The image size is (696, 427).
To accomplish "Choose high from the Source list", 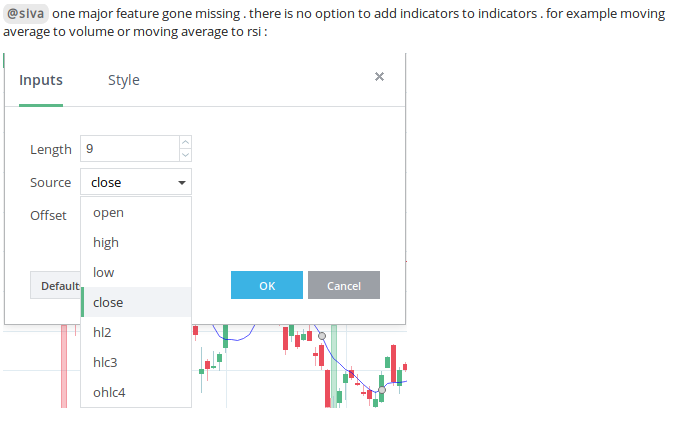I will tap(106, 242).
